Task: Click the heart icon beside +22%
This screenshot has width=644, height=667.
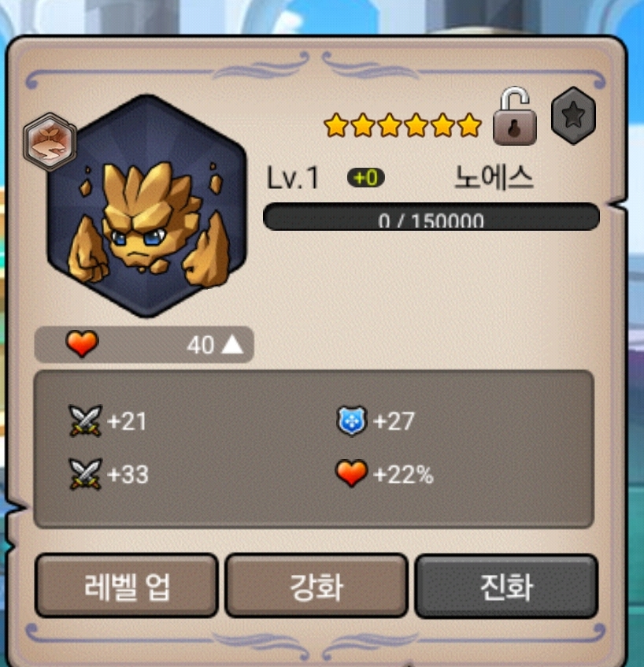Action: point(351,473)
